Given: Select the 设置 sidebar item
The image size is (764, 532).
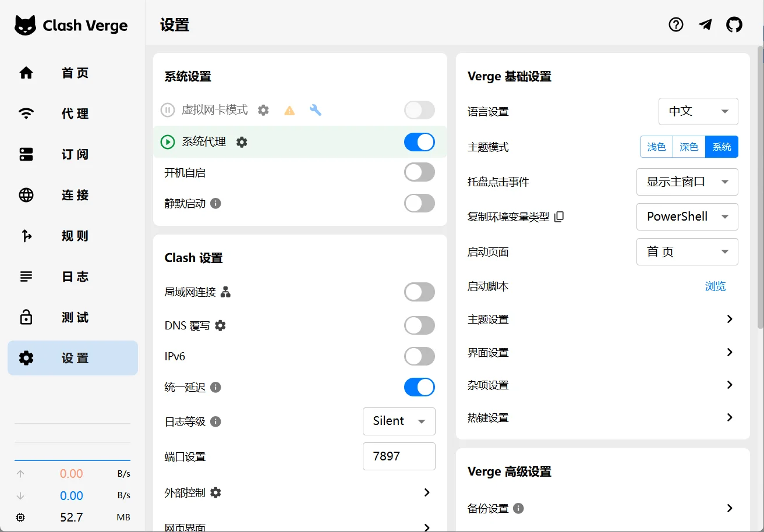Looking at the screenshot, I should point(73,358).
